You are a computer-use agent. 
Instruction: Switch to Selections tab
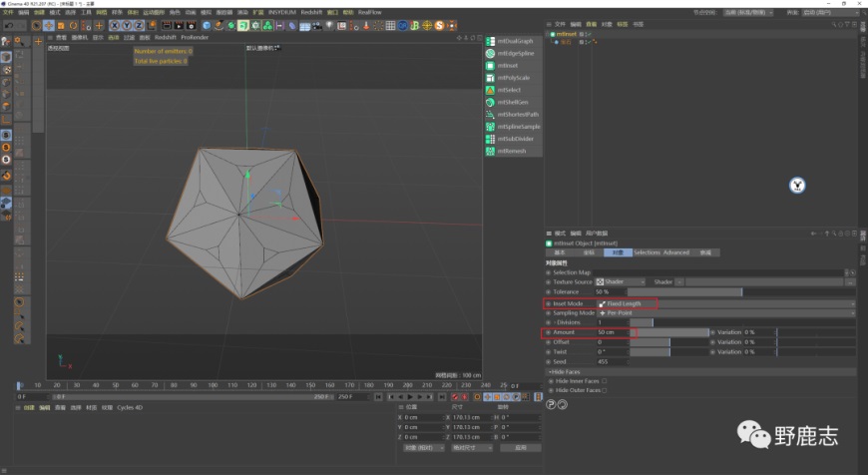point(647,252)
